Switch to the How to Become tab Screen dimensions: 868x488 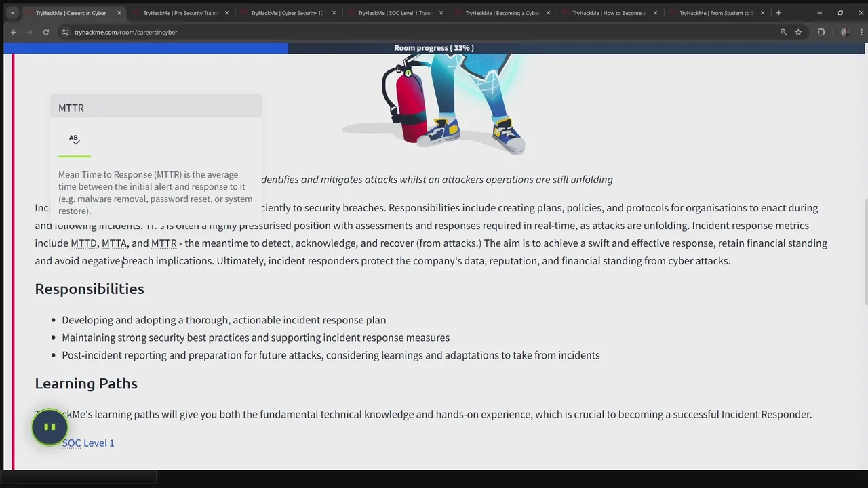[608, 13]
